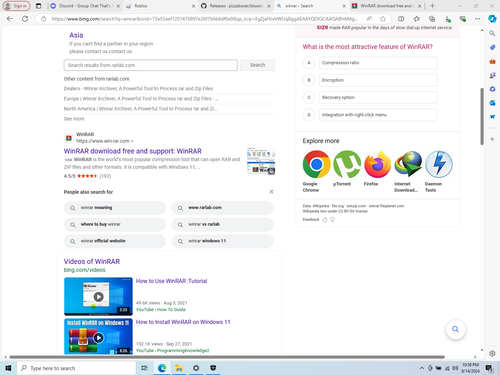This screenshot has width=500, height=375.
Task: Search for winrar official website suggestion
Action: [115, 241]
